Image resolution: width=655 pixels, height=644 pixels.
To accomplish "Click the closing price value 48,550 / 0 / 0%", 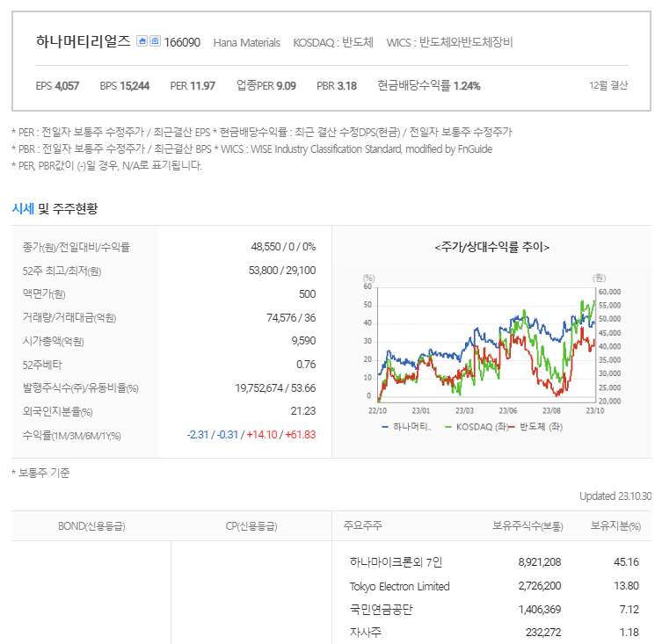I will (x=283, y=247).
